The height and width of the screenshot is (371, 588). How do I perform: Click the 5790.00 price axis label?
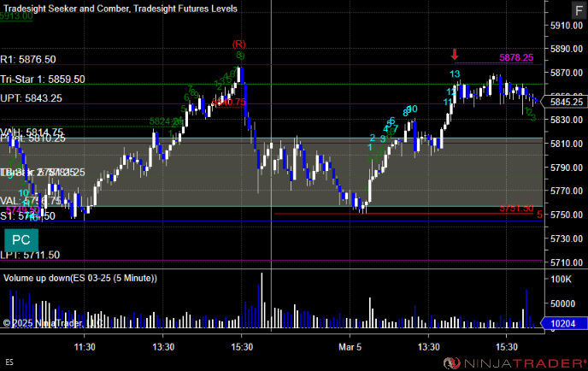point(567,168)
